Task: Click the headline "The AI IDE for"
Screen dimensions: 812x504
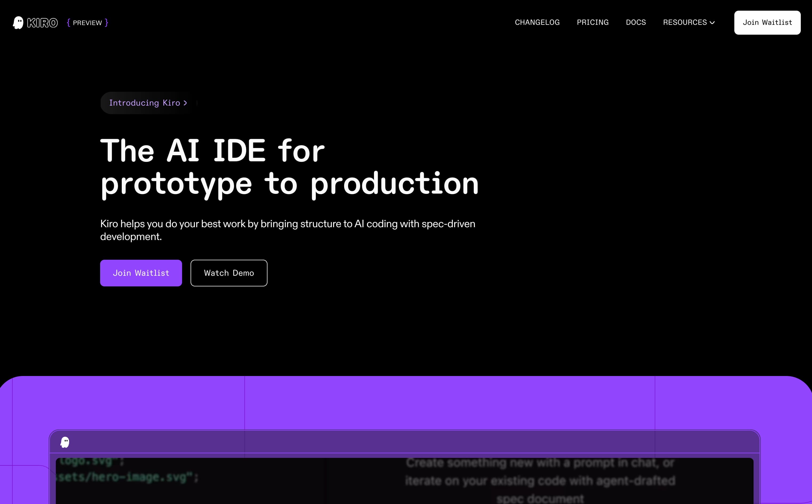Action: tap(212, 151)
